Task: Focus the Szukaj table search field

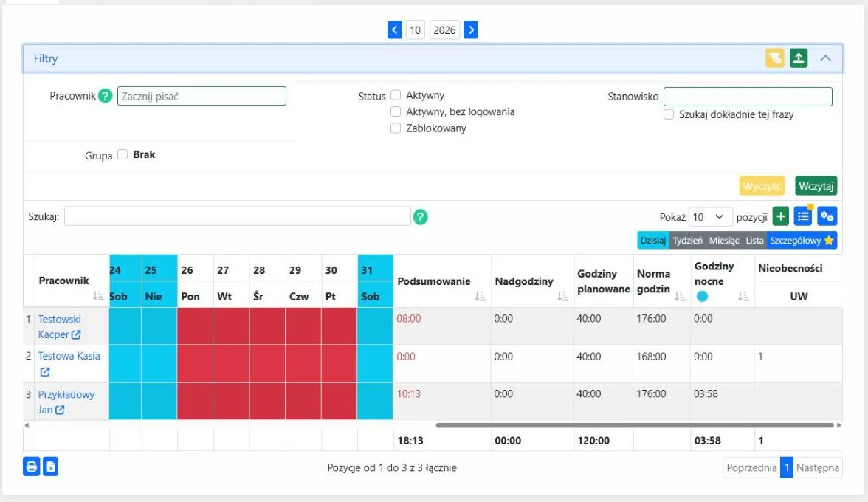Action: [x=238, y=216]
